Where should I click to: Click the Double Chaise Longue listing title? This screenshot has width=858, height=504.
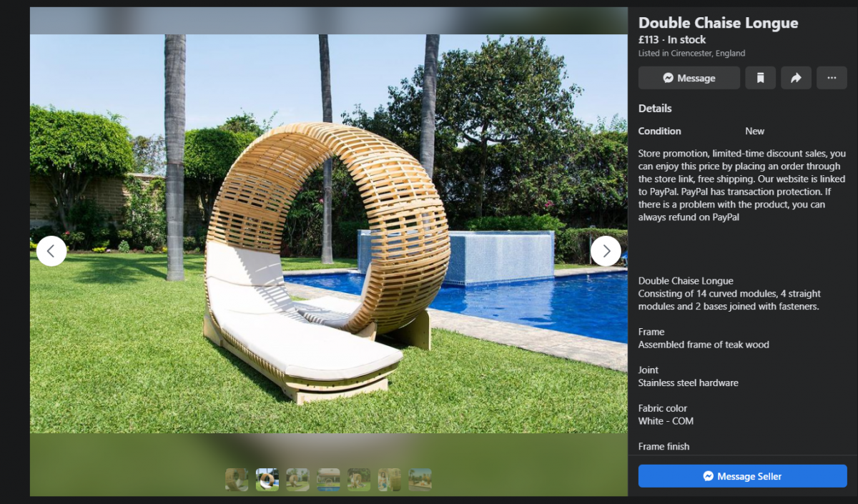click(x=718, y=23)
